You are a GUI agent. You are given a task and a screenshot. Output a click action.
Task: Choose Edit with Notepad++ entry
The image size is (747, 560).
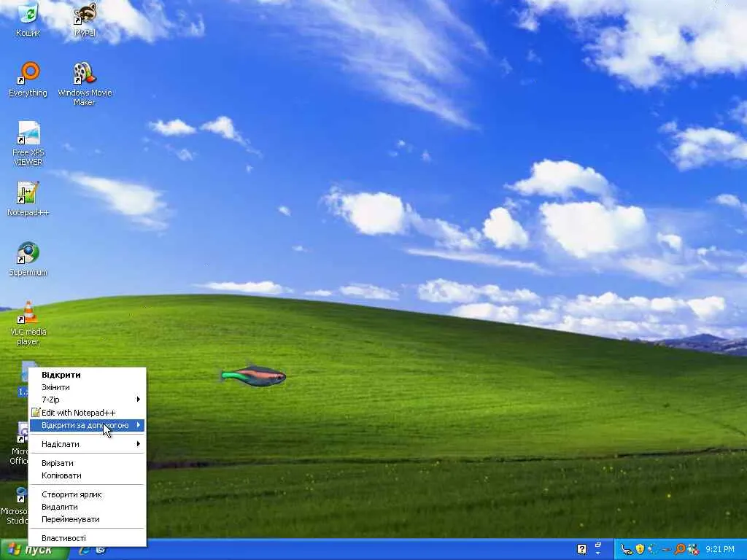click(x=88, y=413)
